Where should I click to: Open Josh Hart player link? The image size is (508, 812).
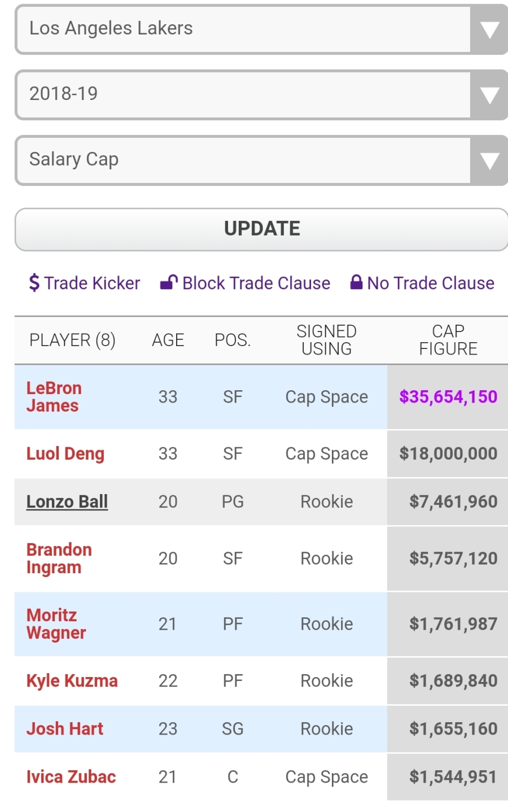pyautogui.click(x=65, y=729)
